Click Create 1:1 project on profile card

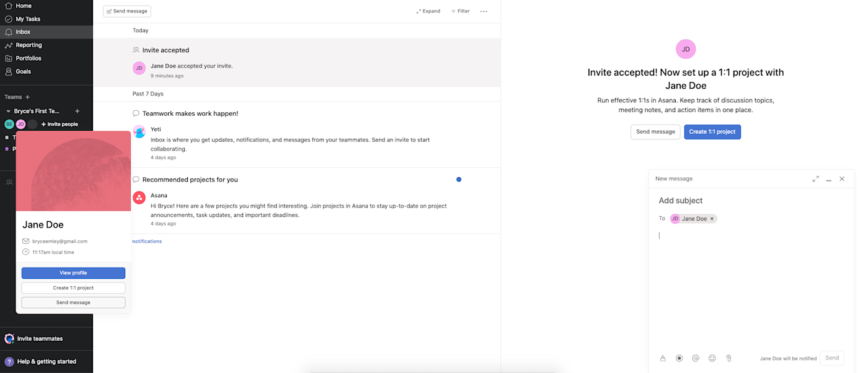[73, 288]
